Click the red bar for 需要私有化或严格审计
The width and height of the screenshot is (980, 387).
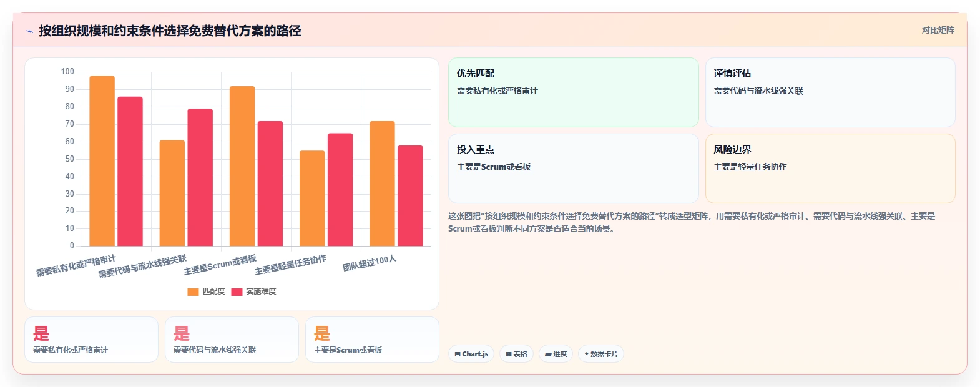130,171
